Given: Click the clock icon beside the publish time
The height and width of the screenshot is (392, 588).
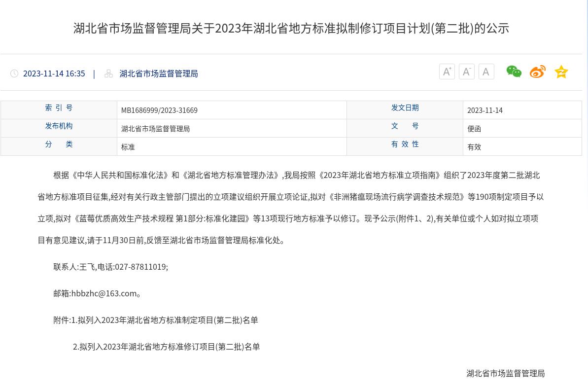Looking at the screenshot, I should 14,73.
